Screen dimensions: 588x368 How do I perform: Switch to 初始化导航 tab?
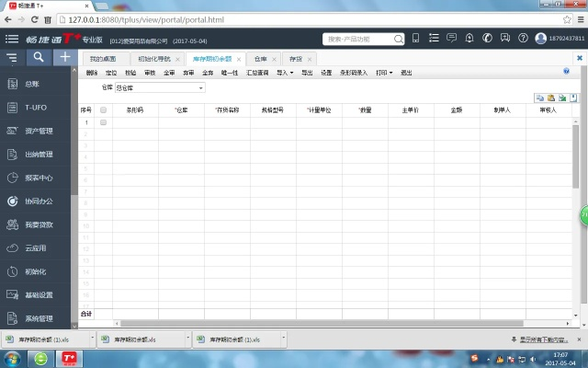point(154,59)
